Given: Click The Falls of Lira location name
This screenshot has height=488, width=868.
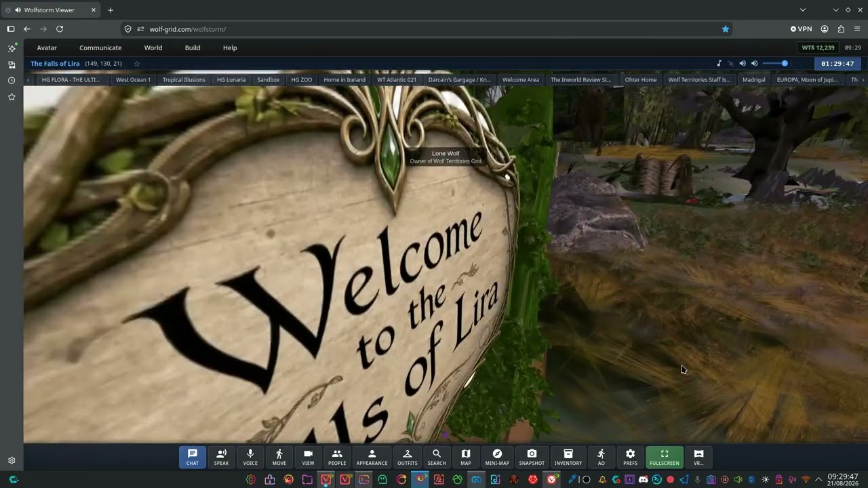Looking at the screenshot, I should tap(55, 64).
